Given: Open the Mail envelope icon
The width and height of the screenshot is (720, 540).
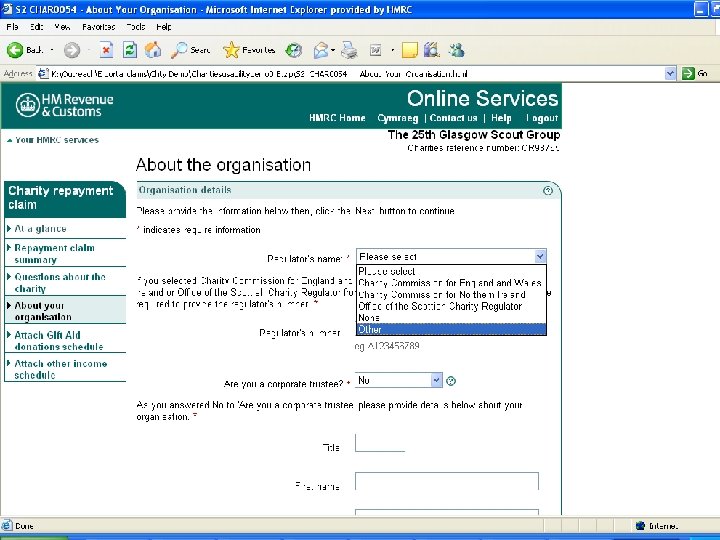Looking at the screenshot, I should 321,50.
